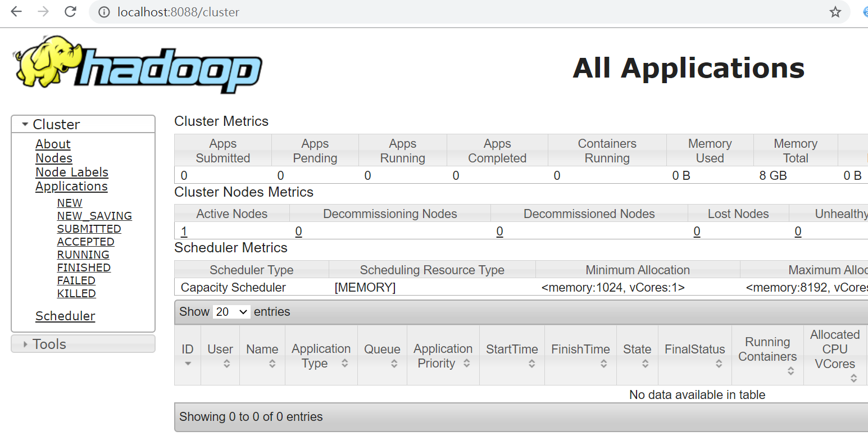868x440 pixels.
Task: Sort by StartTime column sort icon
Action: [532, 364]
